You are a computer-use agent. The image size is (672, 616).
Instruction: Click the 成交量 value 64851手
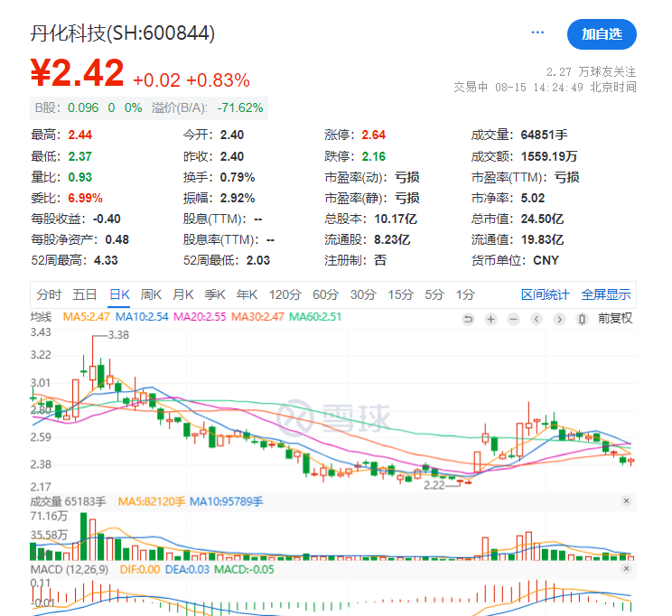pos(544,135)
